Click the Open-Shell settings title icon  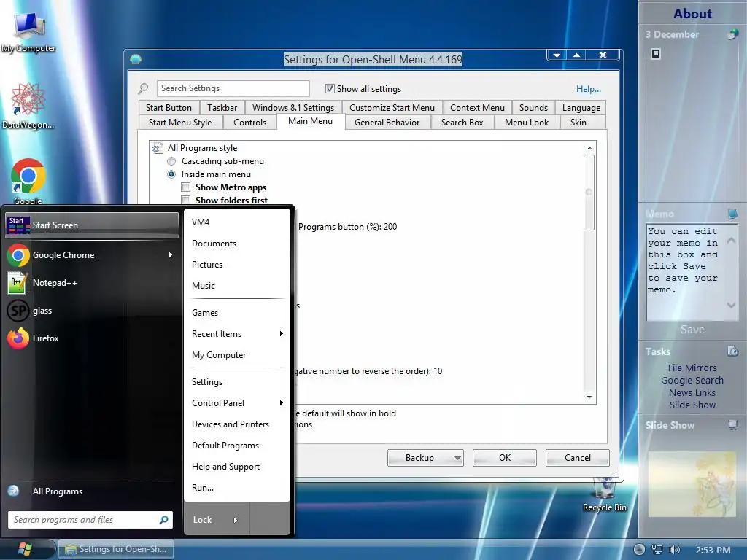click(x=136, y=60)
